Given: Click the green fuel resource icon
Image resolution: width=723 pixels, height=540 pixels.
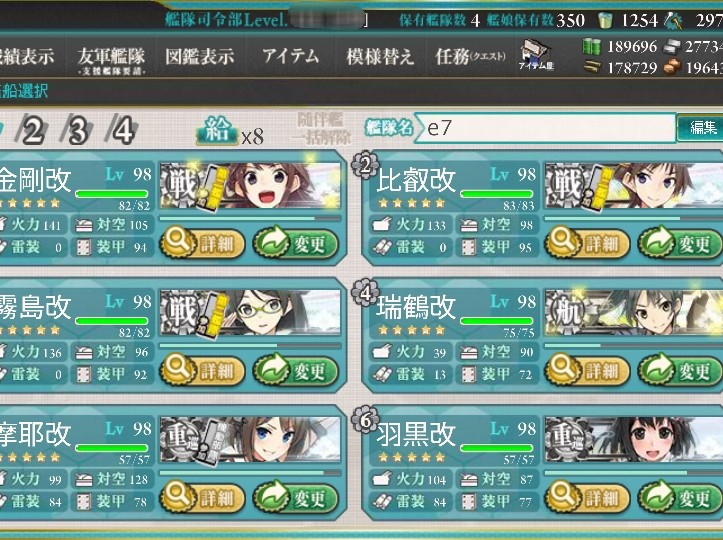Looking at the screenshot, I should tap(592, 47).
